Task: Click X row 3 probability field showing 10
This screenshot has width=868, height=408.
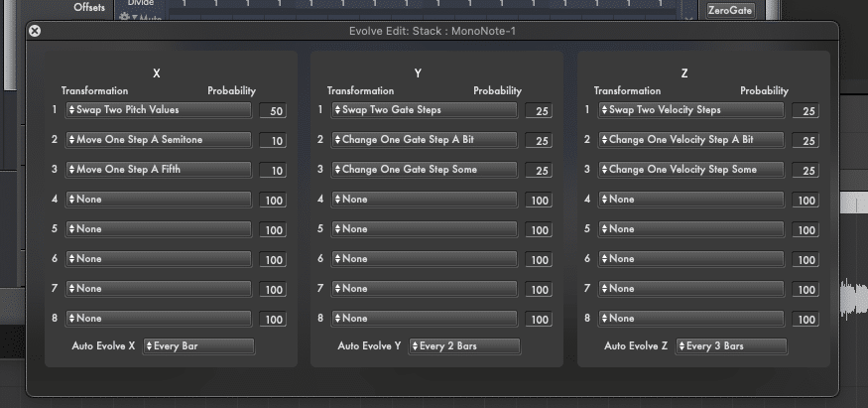Action: tap(273, 171)
